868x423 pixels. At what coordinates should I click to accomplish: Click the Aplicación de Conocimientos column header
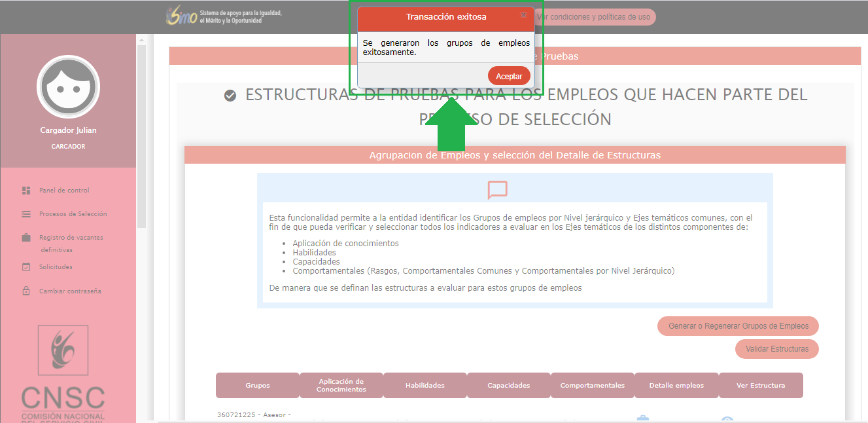pyautogui.click(x=341, y=385)
